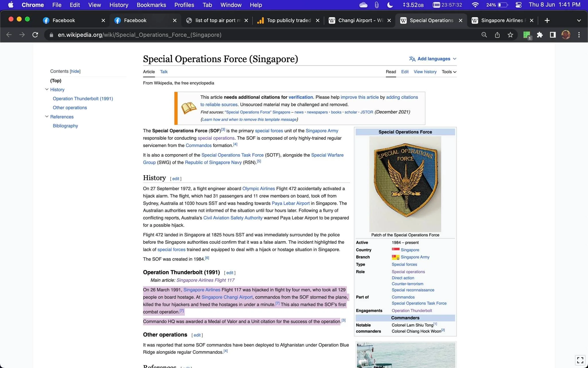
Task: Bookmark this page with the star icon
Action: 510,35
